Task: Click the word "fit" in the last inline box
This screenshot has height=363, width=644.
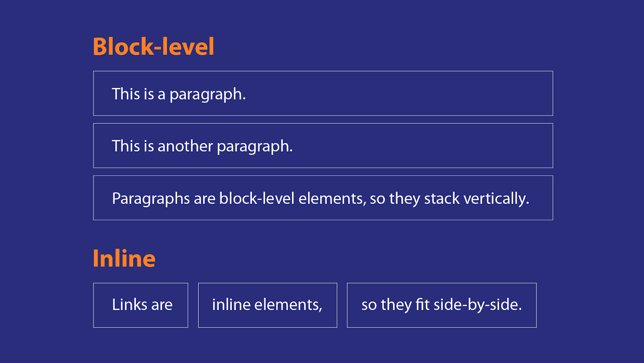Action: [x=423, y=305]
